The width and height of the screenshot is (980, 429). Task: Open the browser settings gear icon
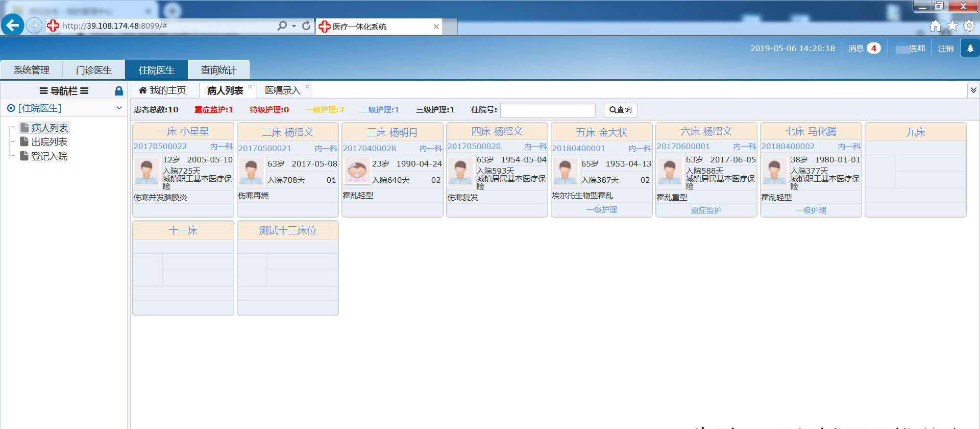tap(969, 26)
